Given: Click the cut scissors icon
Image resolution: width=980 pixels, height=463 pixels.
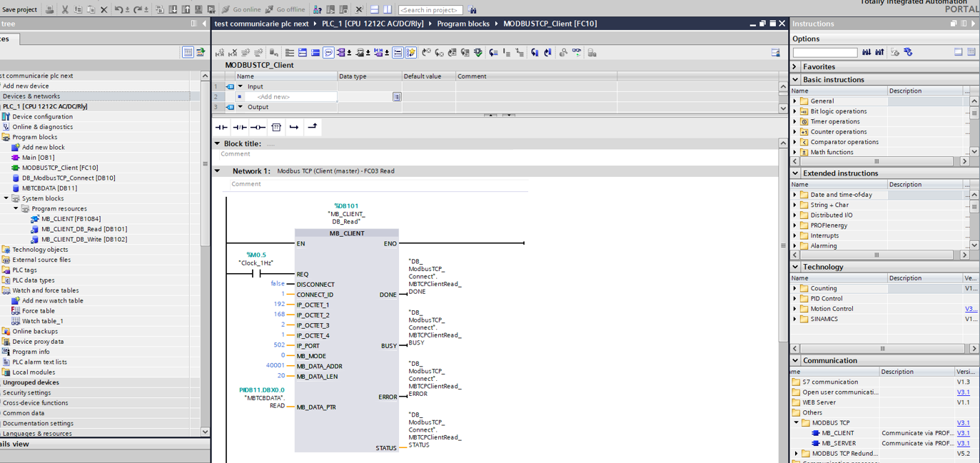Looking at the screenshot, I should pyautogui.click(x=65, y=9).
